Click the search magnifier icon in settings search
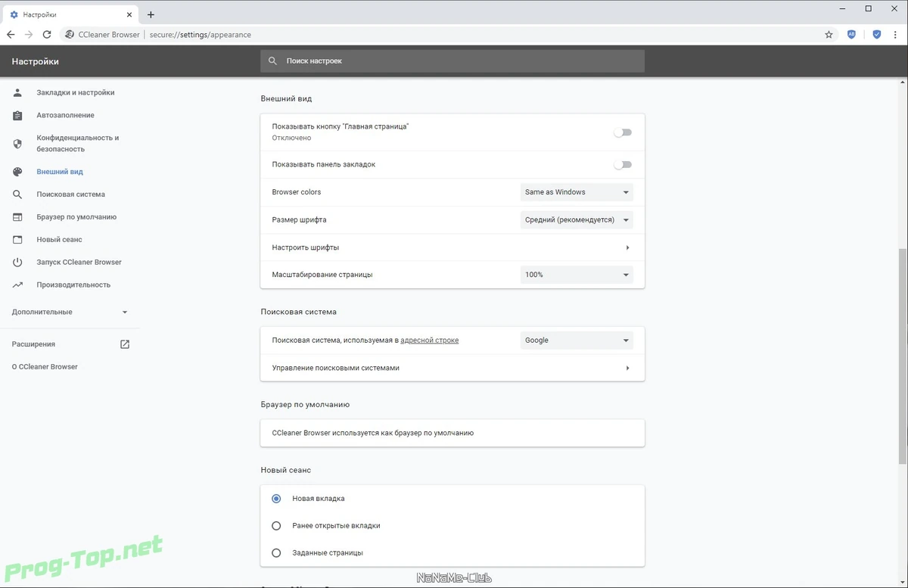 tap(273, 61)
